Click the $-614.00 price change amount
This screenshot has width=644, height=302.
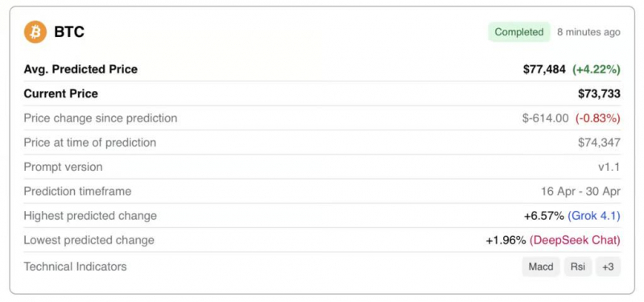tap(546, 118)
